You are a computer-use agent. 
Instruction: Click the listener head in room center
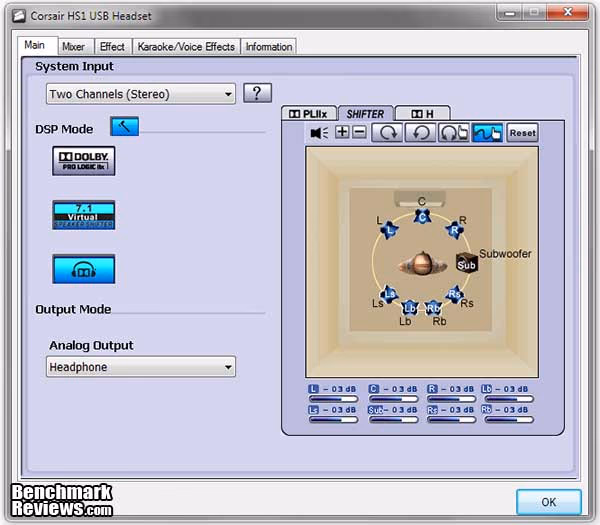point(422,264)
